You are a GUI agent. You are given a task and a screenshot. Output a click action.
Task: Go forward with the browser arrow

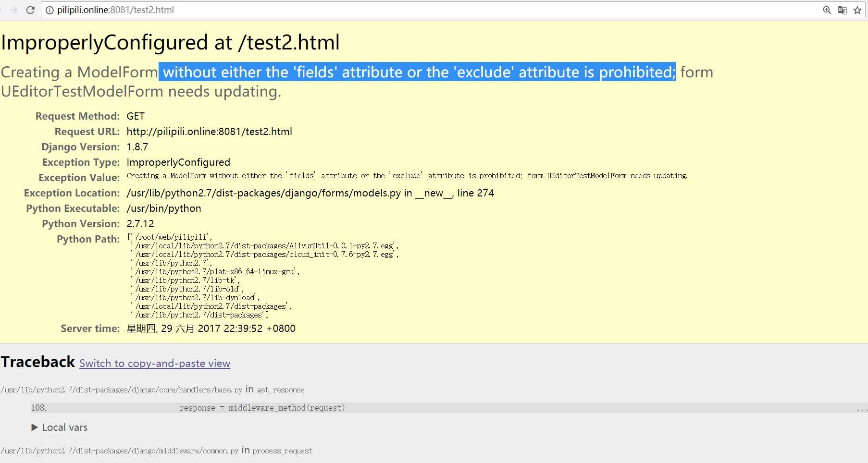pos(13,10)
